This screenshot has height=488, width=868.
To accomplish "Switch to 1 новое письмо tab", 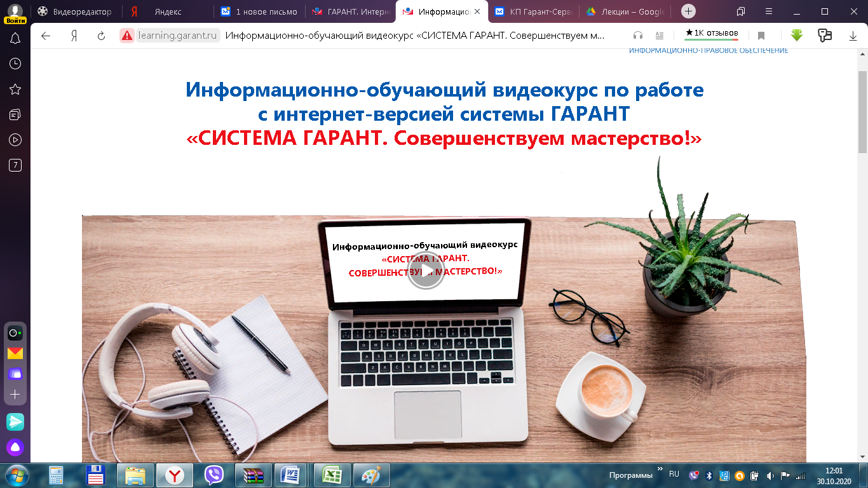I will click(x=259, y=11).
